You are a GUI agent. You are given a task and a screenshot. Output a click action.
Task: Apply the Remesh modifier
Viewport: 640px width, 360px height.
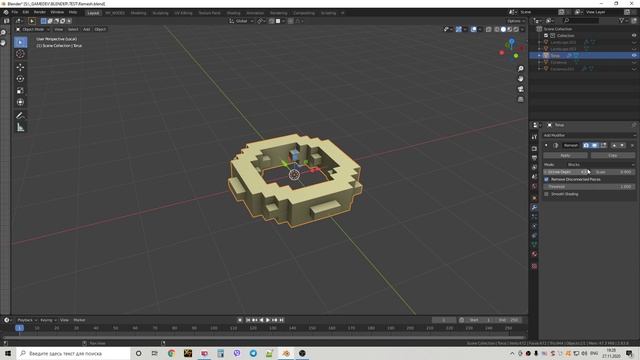[x=565, y=156]
